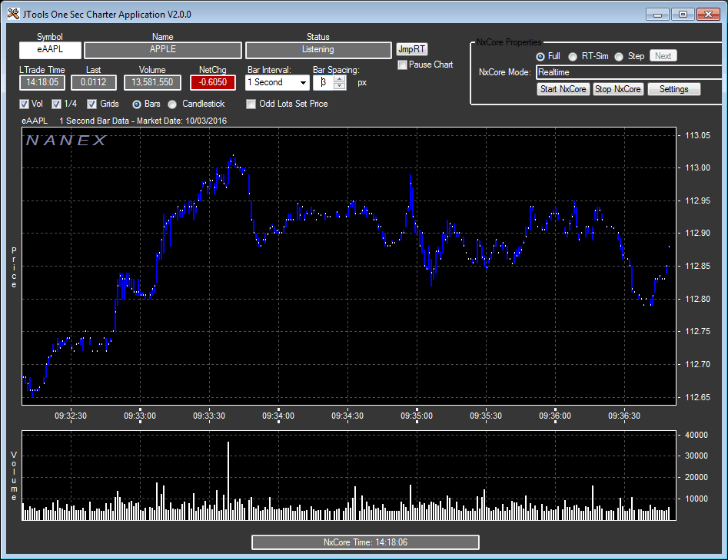Select Full NxCore mode radio

[540, 57]
